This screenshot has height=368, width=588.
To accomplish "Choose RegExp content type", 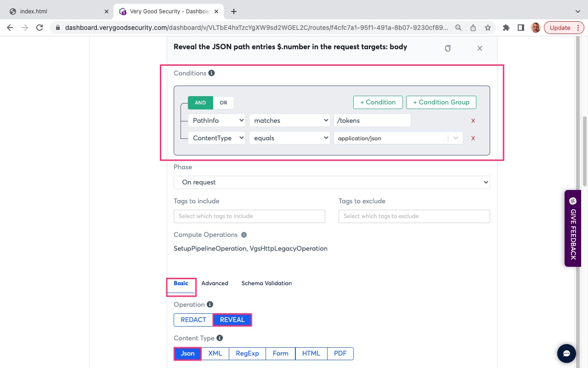I will [248, 353].
